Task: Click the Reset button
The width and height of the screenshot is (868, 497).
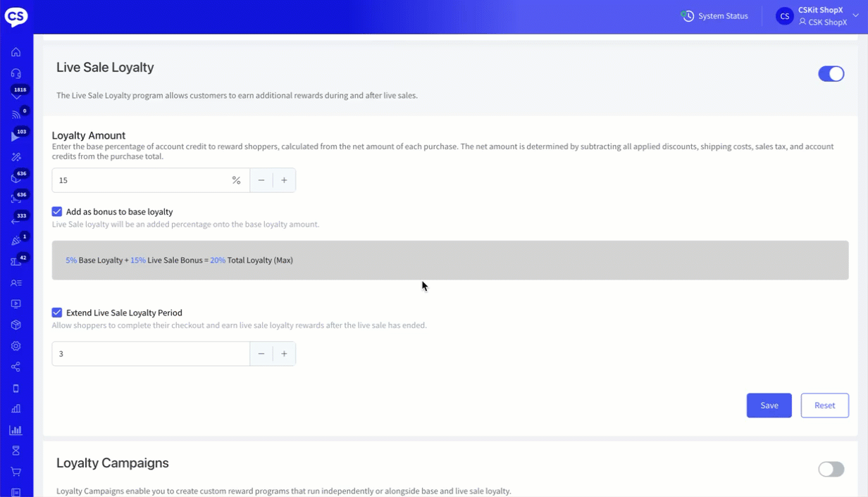Action: (x=824, y=405)
